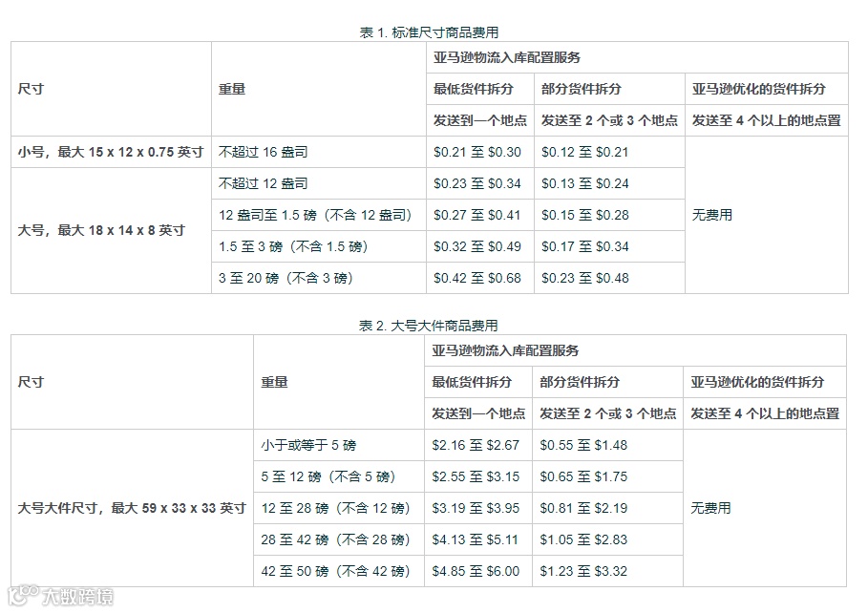Click the '尺寸' header in table 2
This screenshot has width=868, height=613.
coord(31,382)
